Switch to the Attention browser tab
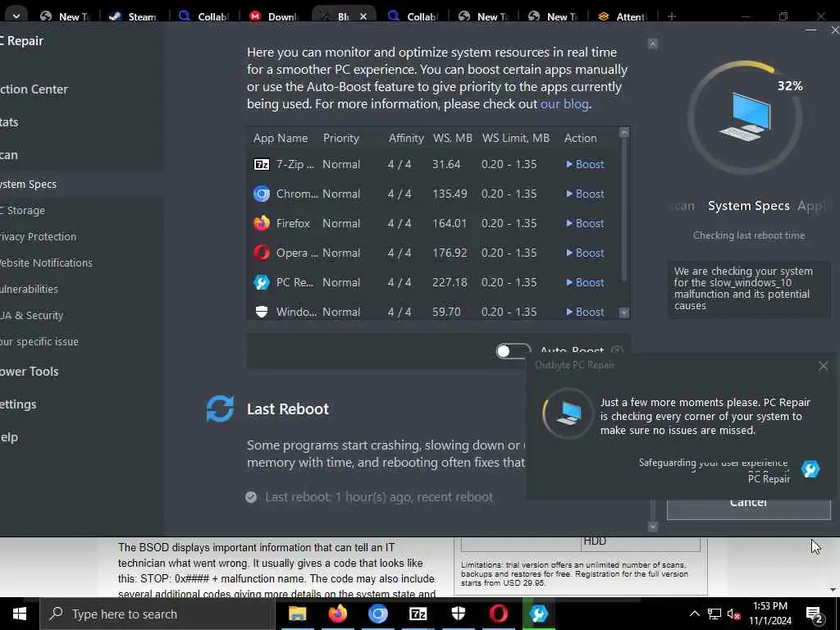Screen dimensions: 840x630 pos(623,16)
